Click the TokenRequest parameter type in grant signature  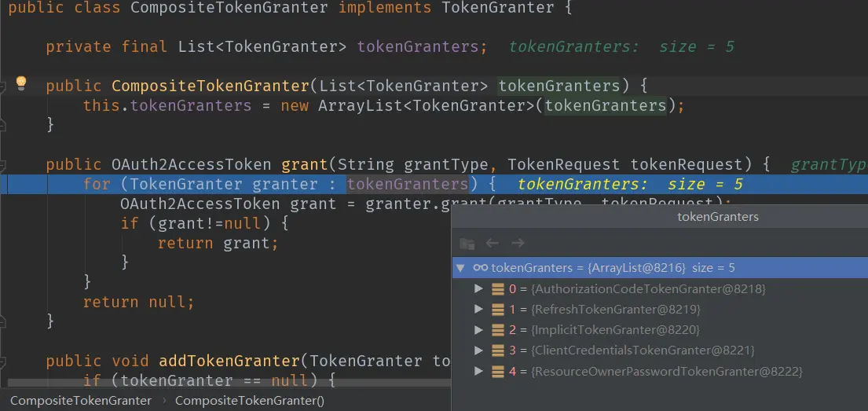tap(563, 164)
